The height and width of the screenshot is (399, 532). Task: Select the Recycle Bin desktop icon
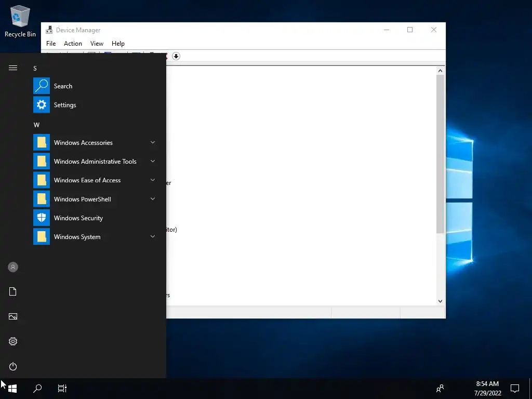click(x=20, y=21)
